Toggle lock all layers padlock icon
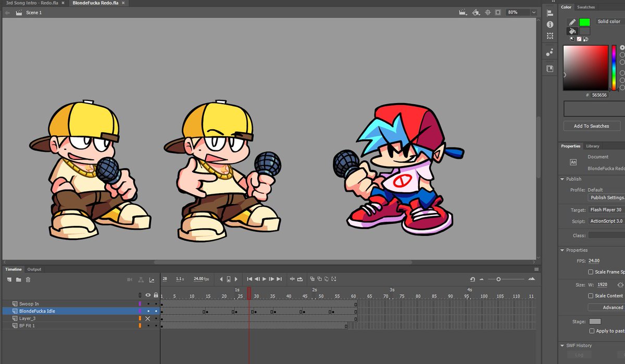The height and width of the screenshot is (364, 625). click(156, 295)
